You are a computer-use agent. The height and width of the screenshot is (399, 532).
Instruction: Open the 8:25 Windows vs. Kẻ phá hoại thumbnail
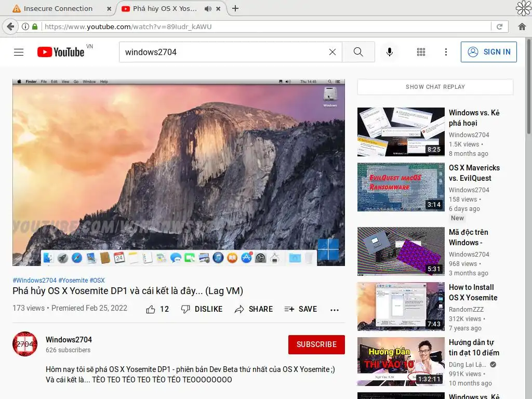click(x=401, y=132)
